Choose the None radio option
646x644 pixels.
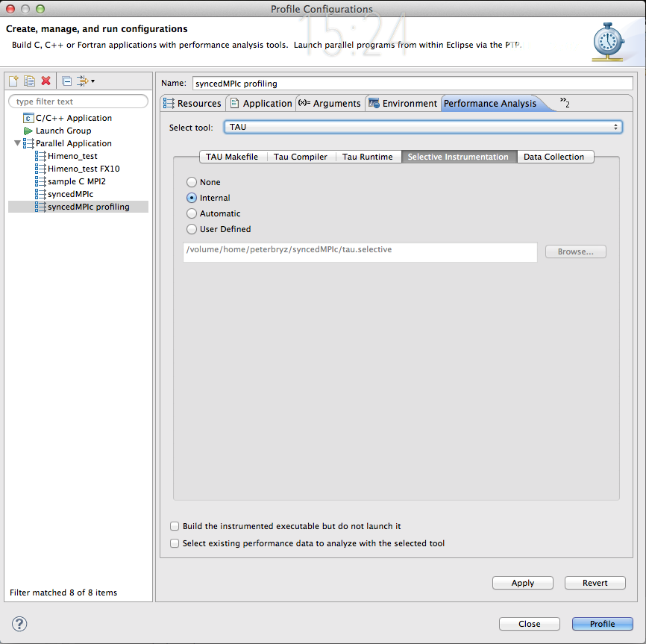(x=192, y=182)
